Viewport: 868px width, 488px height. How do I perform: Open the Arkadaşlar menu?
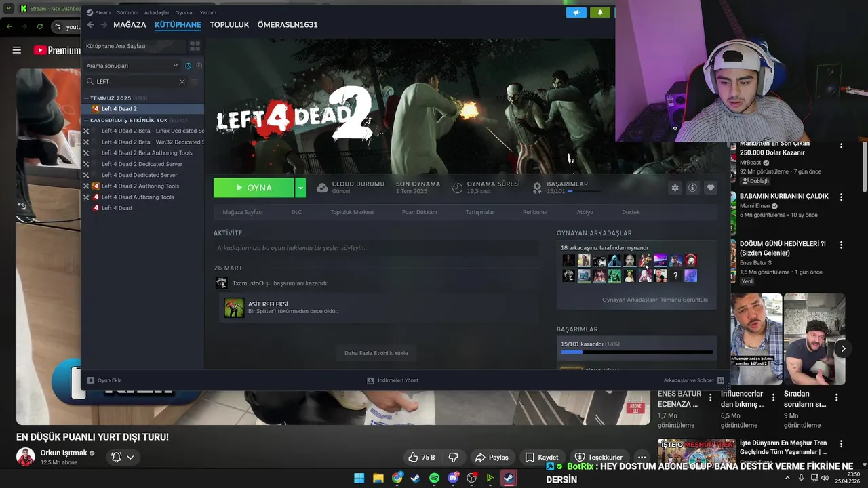coord(157,12)
